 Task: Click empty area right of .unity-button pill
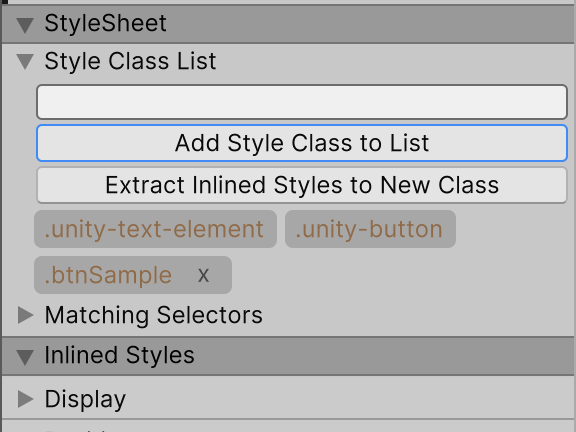(x=514, y=229)
